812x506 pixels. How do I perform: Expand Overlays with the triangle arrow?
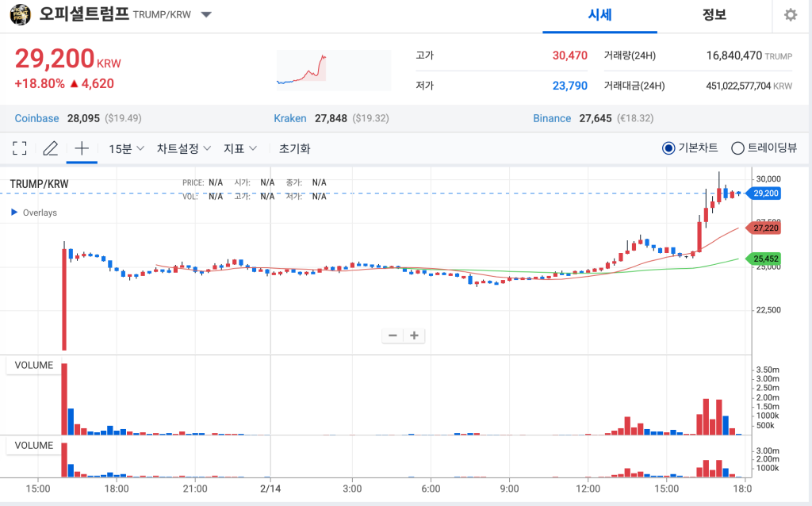point(14,213)
